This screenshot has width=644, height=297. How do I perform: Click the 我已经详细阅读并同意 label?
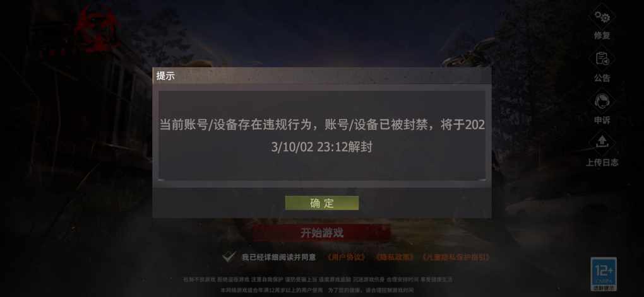coord(278,257)
